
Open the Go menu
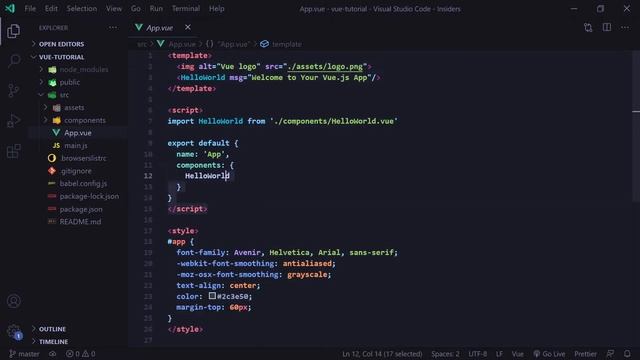(x=136, y=8)
